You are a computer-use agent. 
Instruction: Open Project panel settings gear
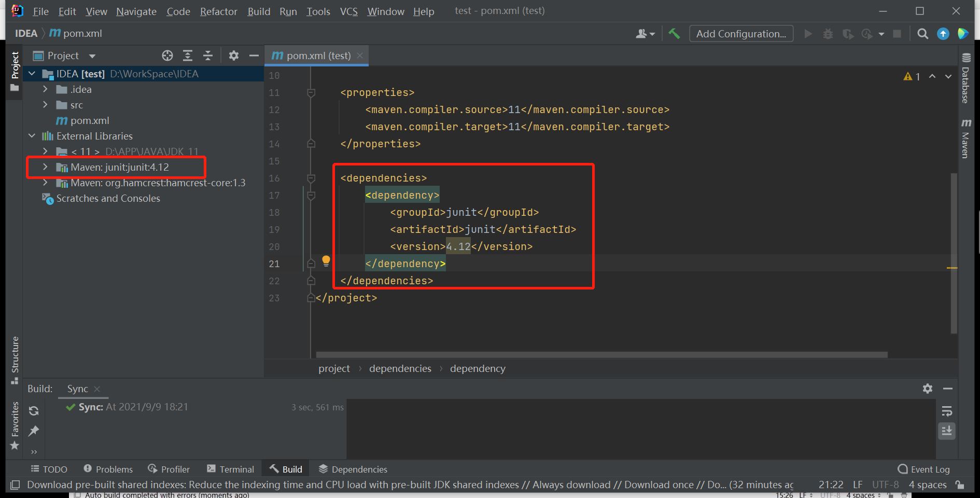coord(234,56)
